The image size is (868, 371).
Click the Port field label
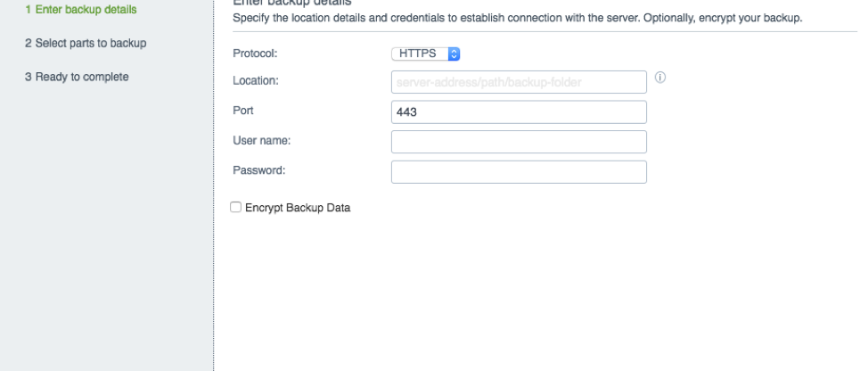(x=243, y=111)
